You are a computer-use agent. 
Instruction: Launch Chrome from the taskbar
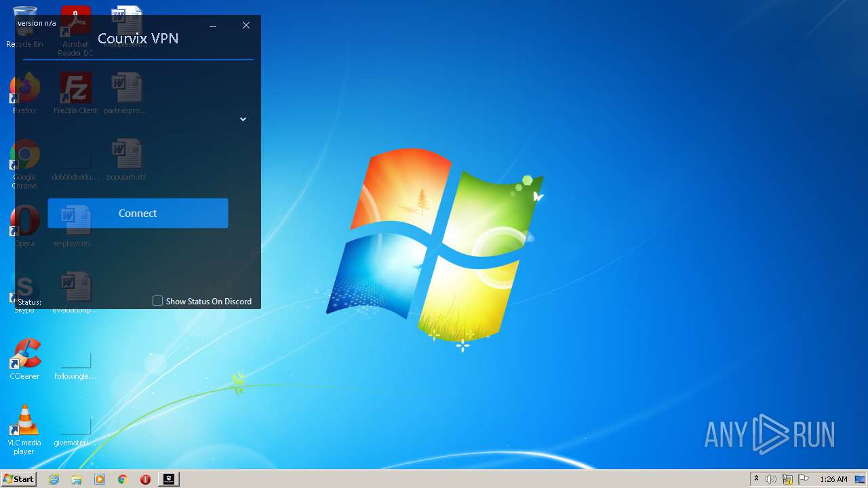123,479
